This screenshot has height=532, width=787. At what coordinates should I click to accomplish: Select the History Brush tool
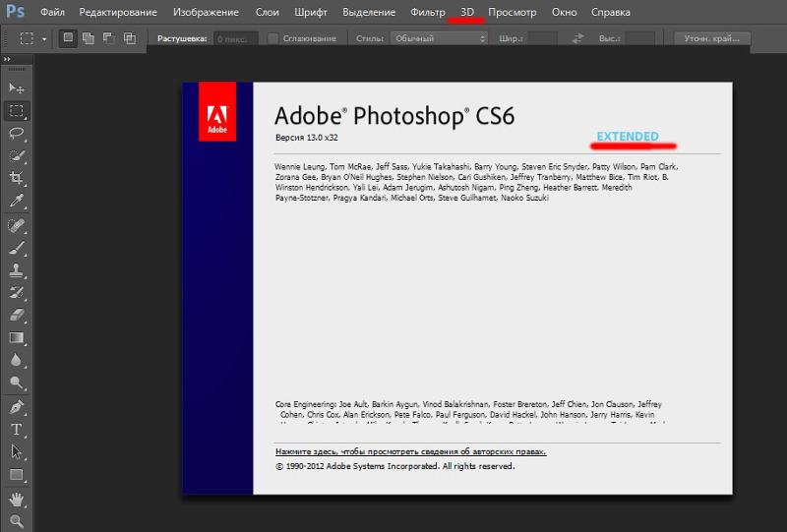[17, 292]
